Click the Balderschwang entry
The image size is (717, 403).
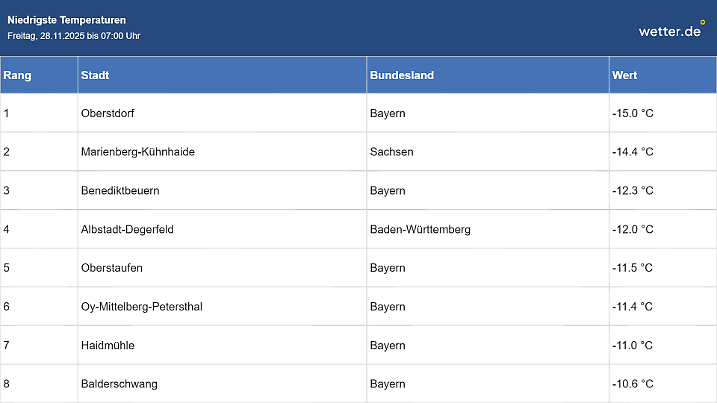pos(119,384)
